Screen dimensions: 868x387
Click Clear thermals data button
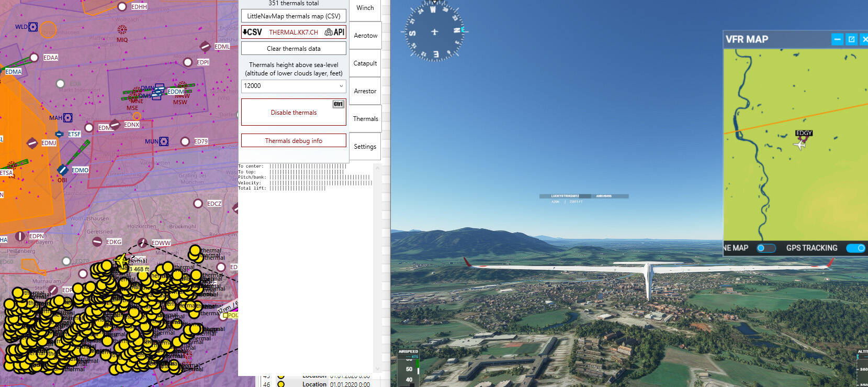[x=294, y=49]
